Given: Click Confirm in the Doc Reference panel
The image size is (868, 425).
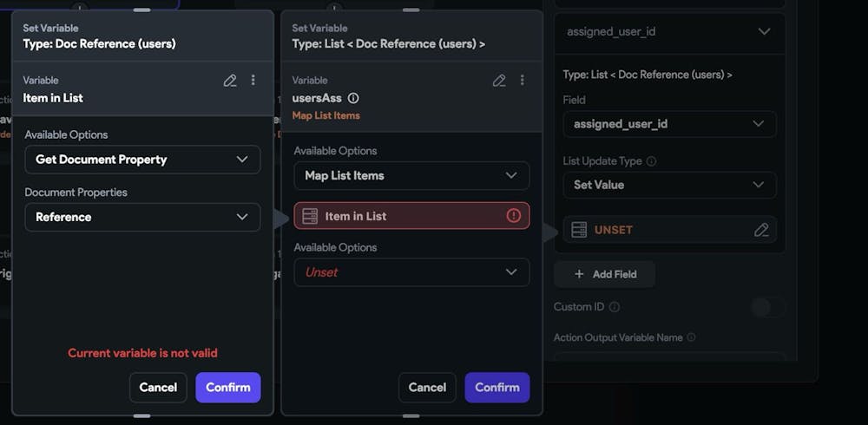Looking at the screenshot, I should pyautogui.click(x=228, y=388).
